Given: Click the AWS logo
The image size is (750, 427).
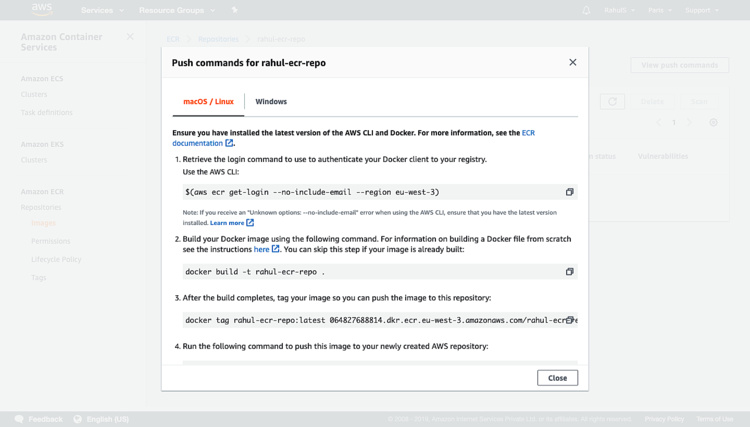Looking at the screenshot, I should point(43,10).
